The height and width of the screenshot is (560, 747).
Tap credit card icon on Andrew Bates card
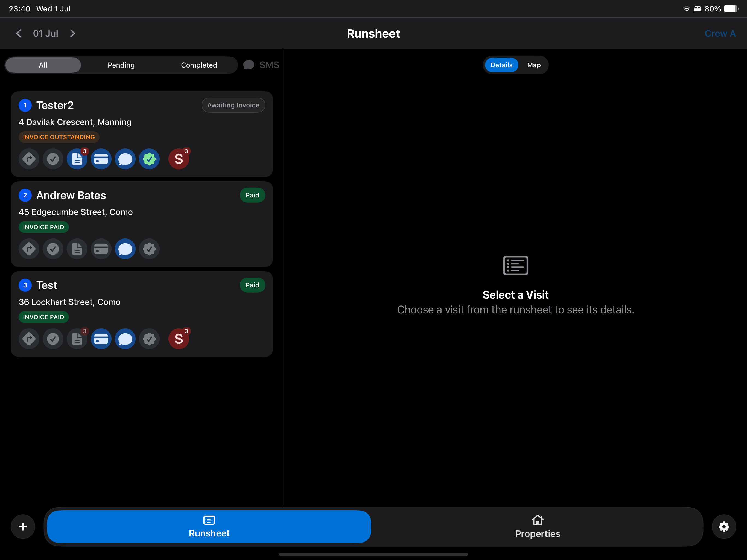pyautogui.click(x=101, y=249)
